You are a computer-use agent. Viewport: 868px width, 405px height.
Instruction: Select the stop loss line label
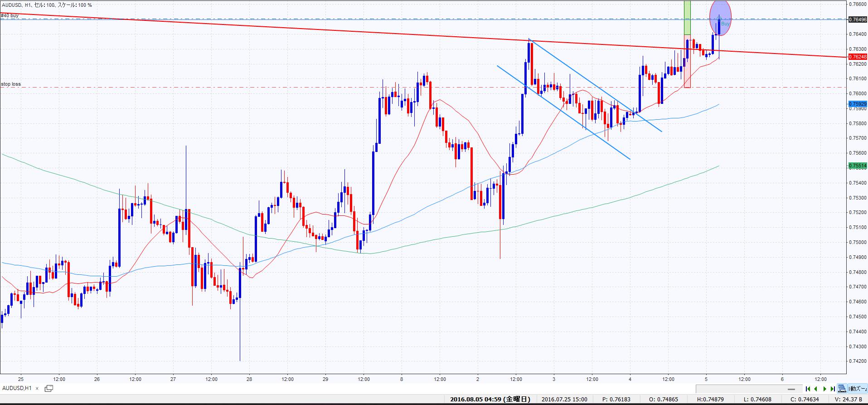11,84
